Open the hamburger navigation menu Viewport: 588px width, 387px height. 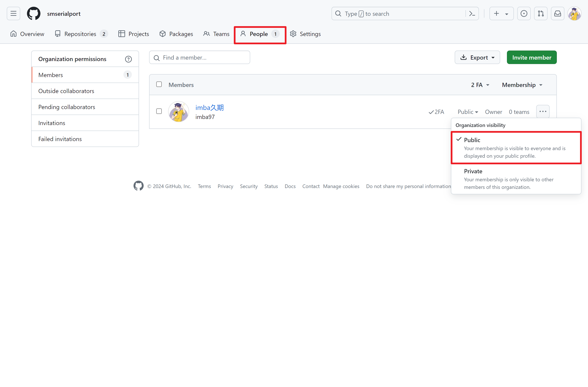coord(13,14)
